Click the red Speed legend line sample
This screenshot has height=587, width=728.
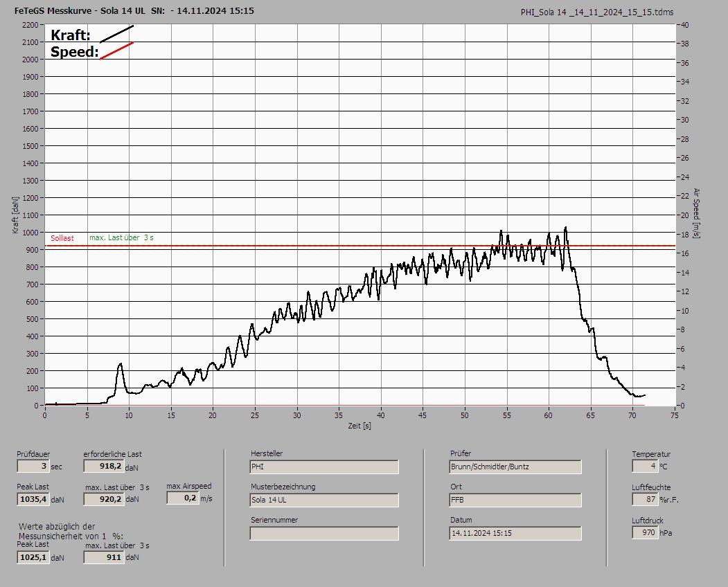[x=116, y=51]
